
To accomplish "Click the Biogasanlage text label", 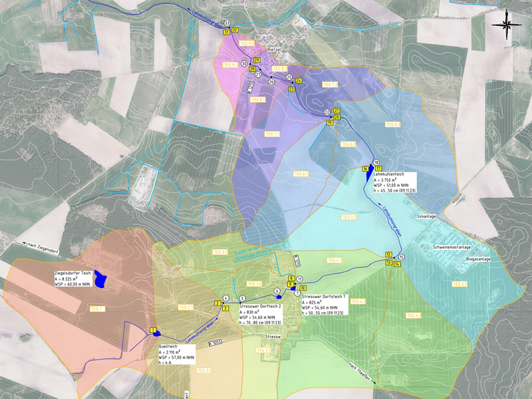I will [478, 259].
